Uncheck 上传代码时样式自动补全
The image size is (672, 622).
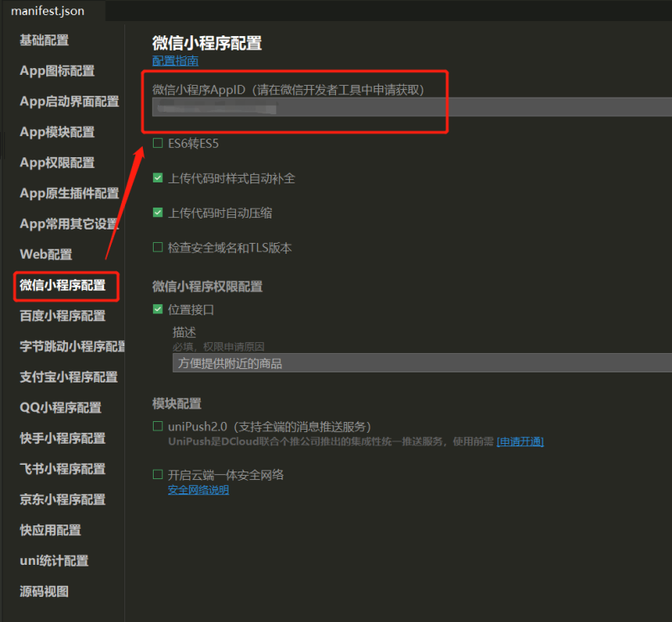158,177
